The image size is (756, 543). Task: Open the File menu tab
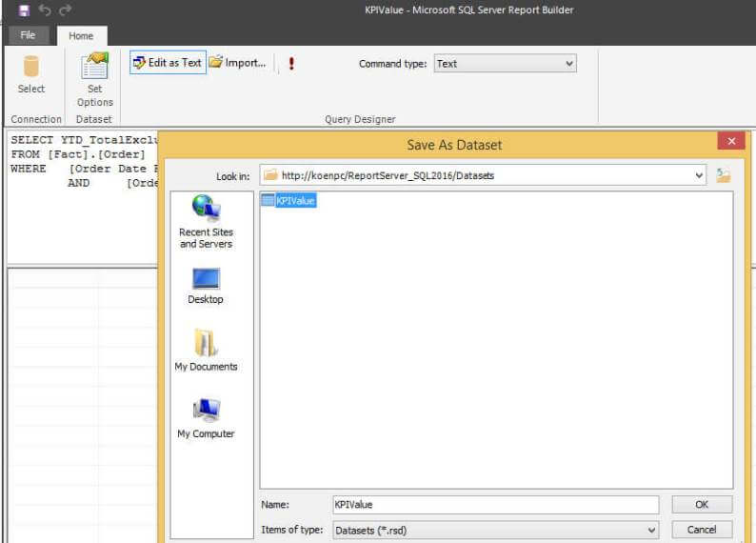tap(28, 35)
